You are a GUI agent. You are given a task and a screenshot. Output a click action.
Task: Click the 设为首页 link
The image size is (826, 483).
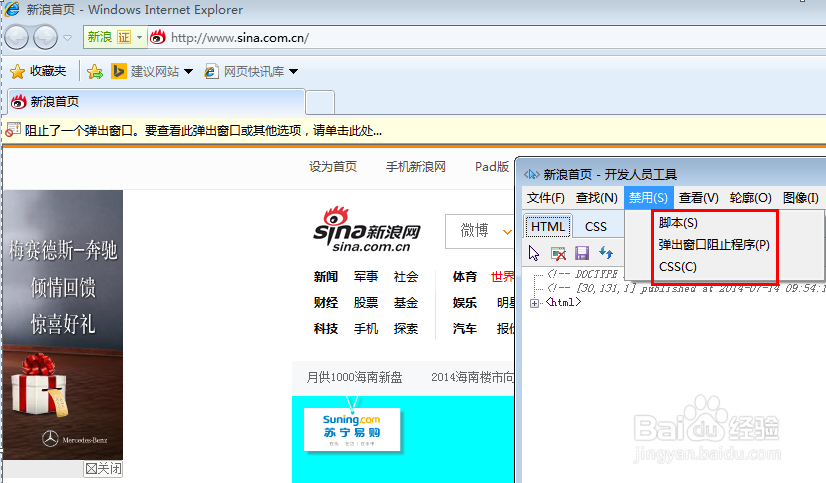[333, 167]
